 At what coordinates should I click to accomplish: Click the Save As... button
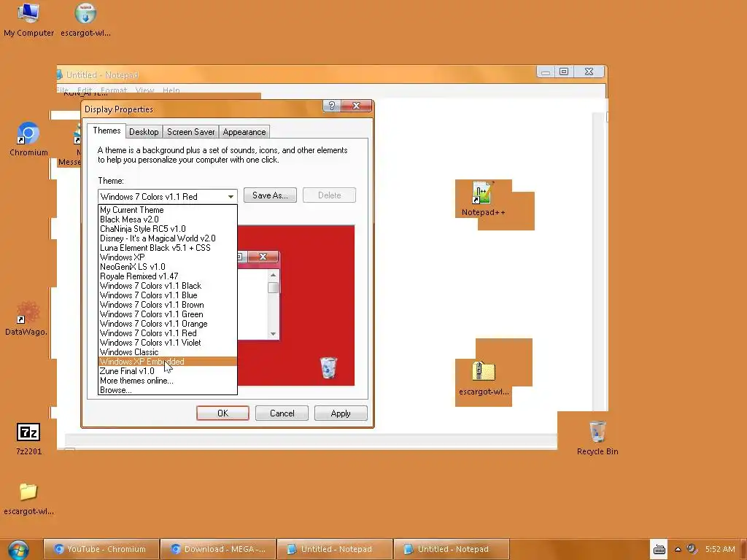pyautogui.click(x=270, y=195)
